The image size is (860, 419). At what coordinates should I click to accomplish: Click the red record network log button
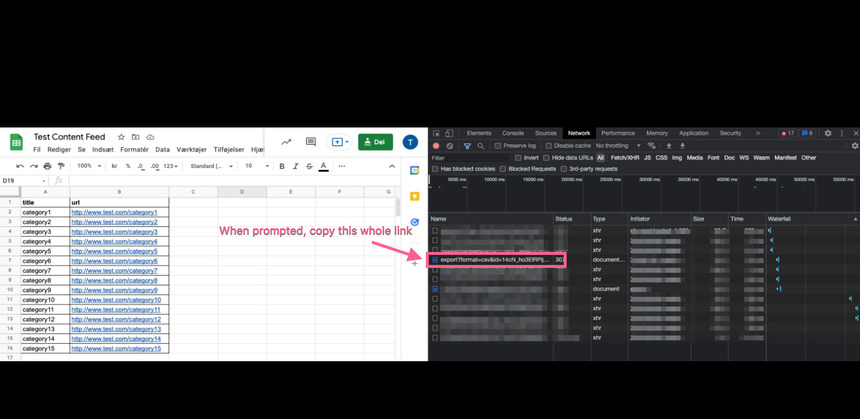tap(436, 146)
